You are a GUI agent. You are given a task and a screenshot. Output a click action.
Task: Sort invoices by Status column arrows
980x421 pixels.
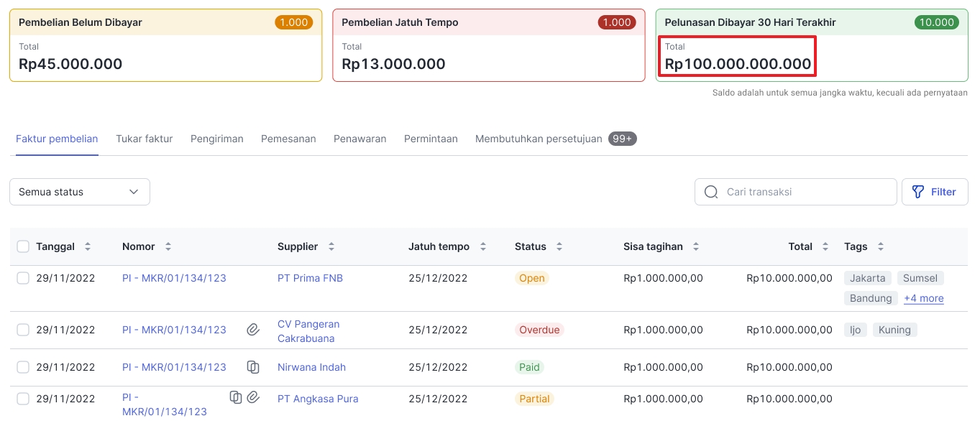[x=559, y=246]
